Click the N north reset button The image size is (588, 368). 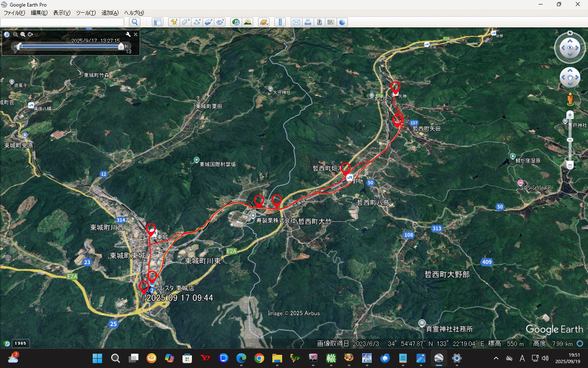pyautogui.click(x=570, y=33)
